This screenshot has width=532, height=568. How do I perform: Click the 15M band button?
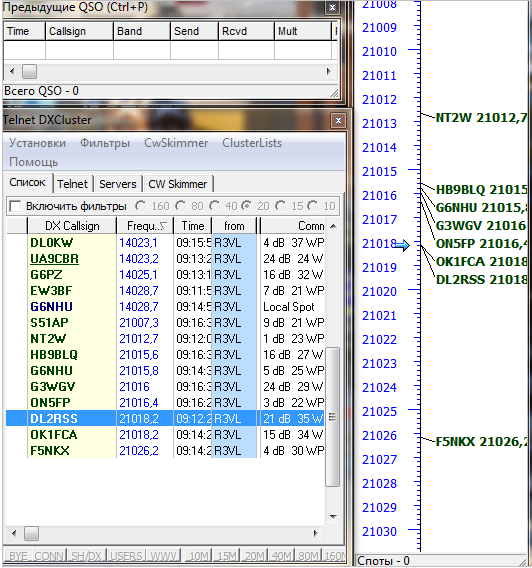coord(226,556)
